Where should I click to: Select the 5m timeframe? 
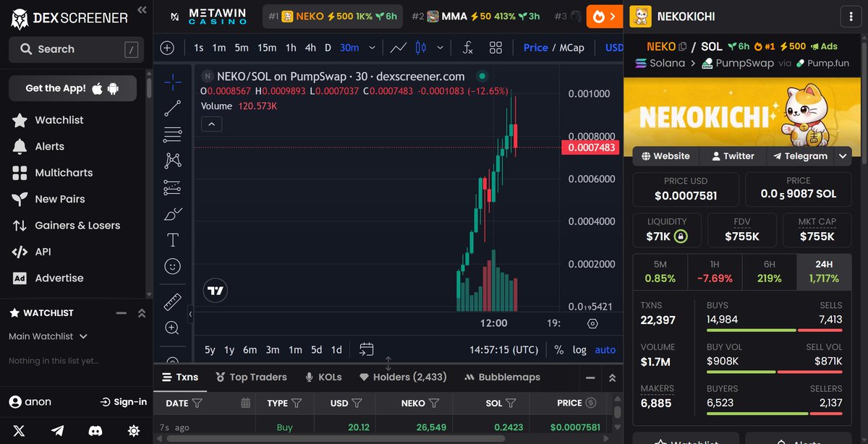pyautogui.click(x=241, y=48)
